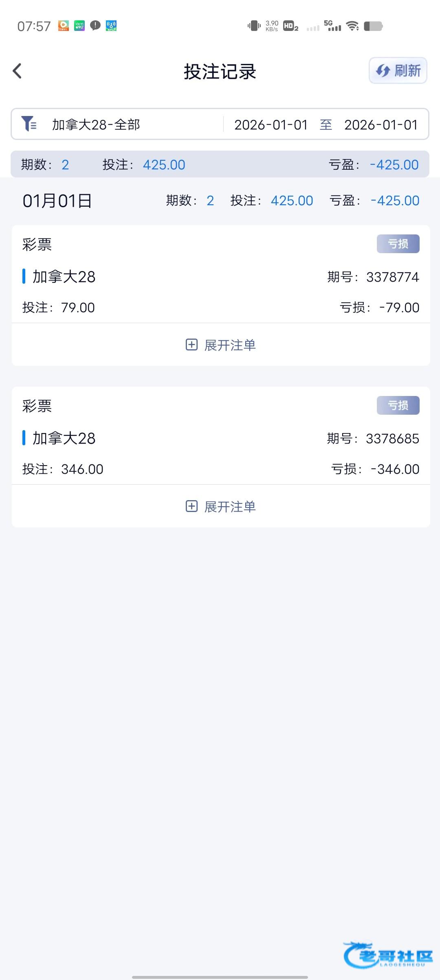Tap the 老哥社区 logo watermark
This screenshot has width=440, height=980.
[x=388, y=955]
